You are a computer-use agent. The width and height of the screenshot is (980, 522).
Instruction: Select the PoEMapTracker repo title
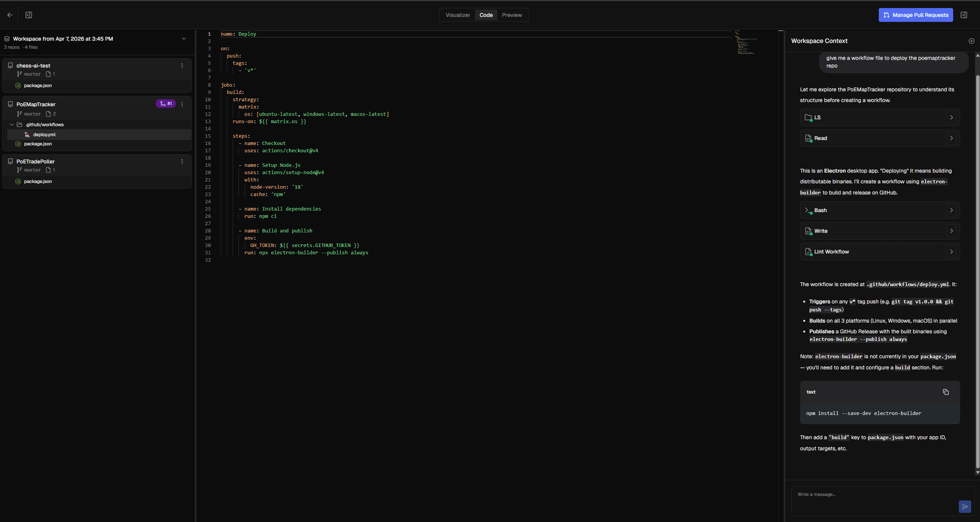(36, 104)
